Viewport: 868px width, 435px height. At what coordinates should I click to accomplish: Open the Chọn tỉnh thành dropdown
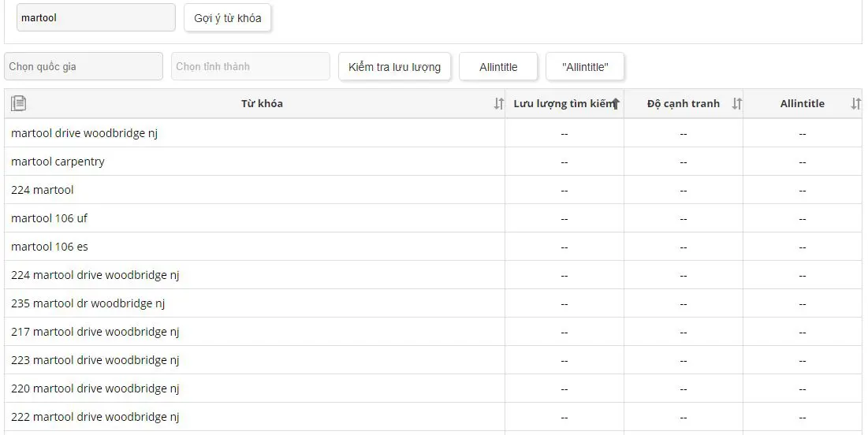(x=251, y=66)
